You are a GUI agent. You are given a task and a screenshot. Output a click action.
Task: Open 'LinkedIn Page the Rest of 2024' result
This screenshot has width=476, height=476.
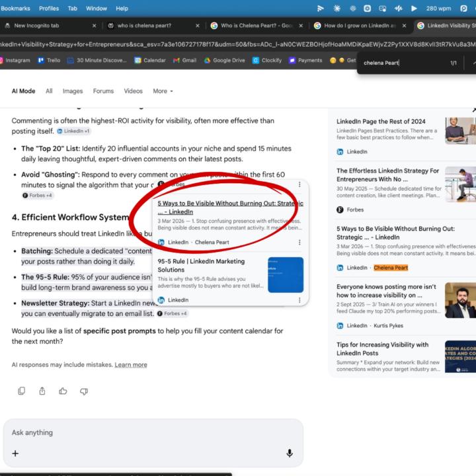(381, 122)
